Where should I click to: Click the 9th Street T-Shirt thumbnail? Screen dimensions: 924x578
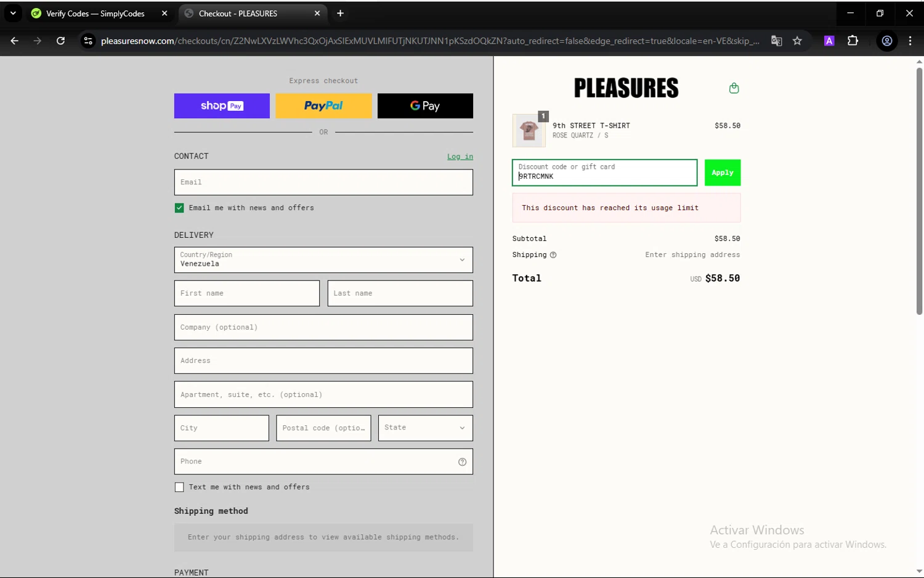(x=529, y=130)
